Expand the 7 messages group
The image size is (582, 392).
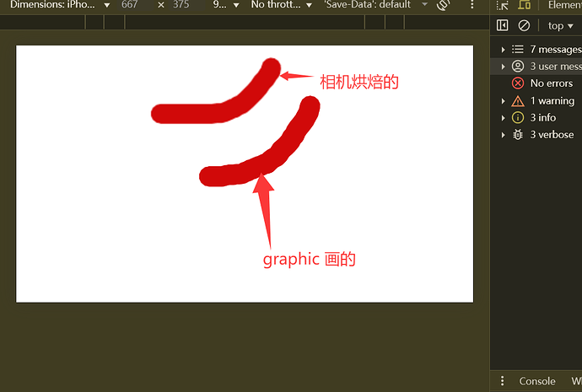coord(503,50)
